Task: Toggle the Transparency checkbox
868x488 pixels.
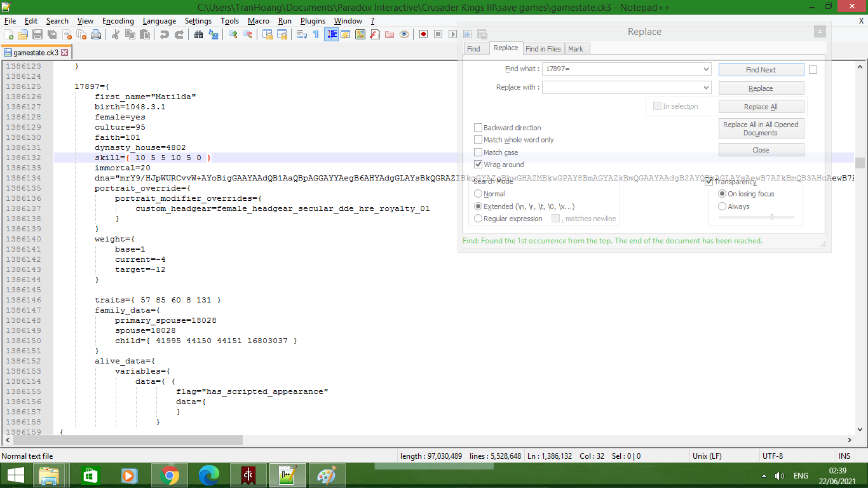Action: tap(709, 182)
